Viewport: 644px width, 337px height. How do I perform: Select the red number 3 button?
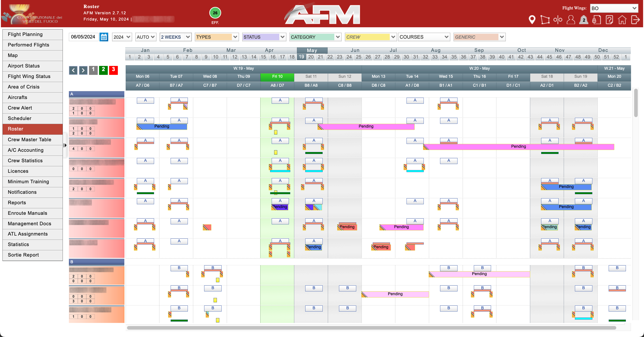click(114, 70)
